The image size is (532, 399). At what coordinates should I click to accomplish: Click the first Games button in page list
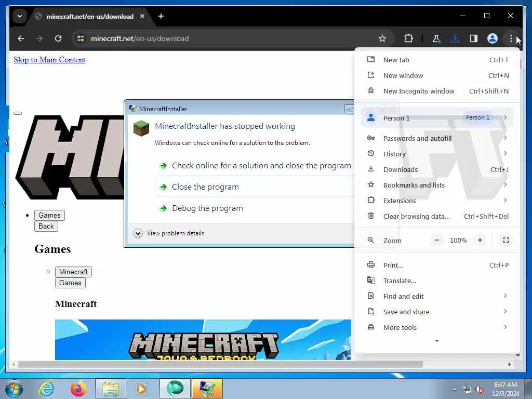49,216
